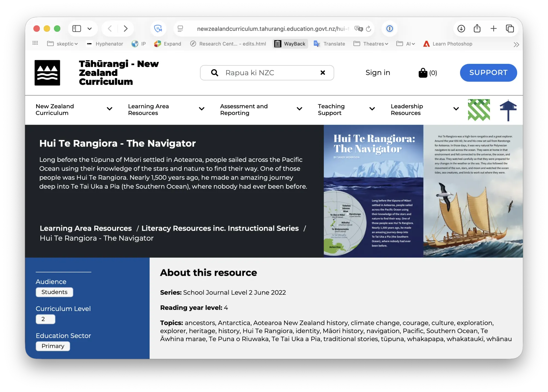Show more bookmarks with double chevron
This screenshot has width=548, height=392.
coord(516,44)
